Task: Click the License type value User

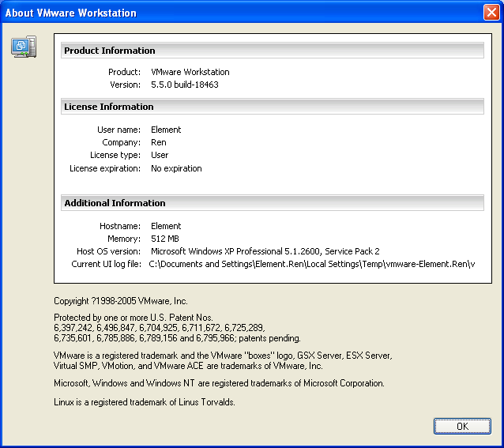Action: point(160,155)
